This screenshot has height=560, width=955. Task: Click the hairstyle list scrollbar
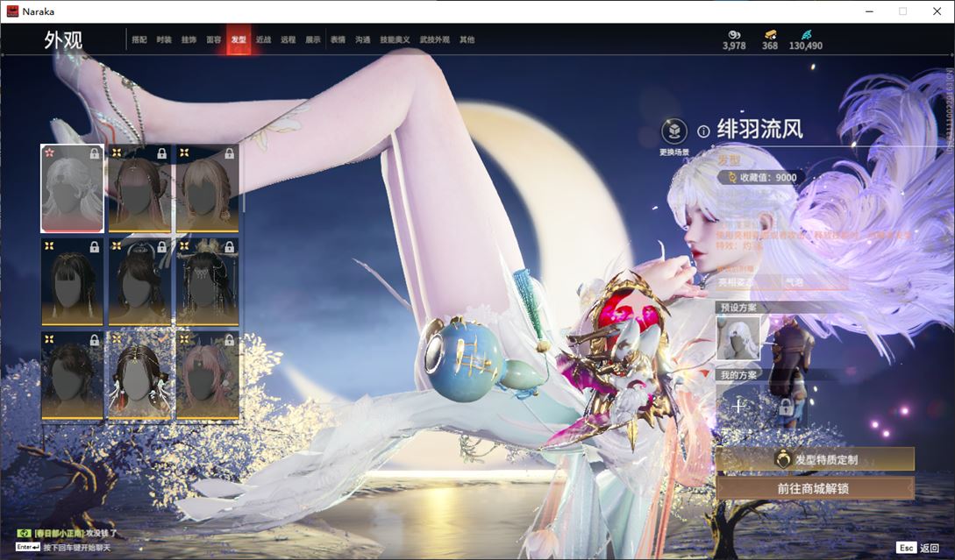pyautogui.click(x=244, y=178)
